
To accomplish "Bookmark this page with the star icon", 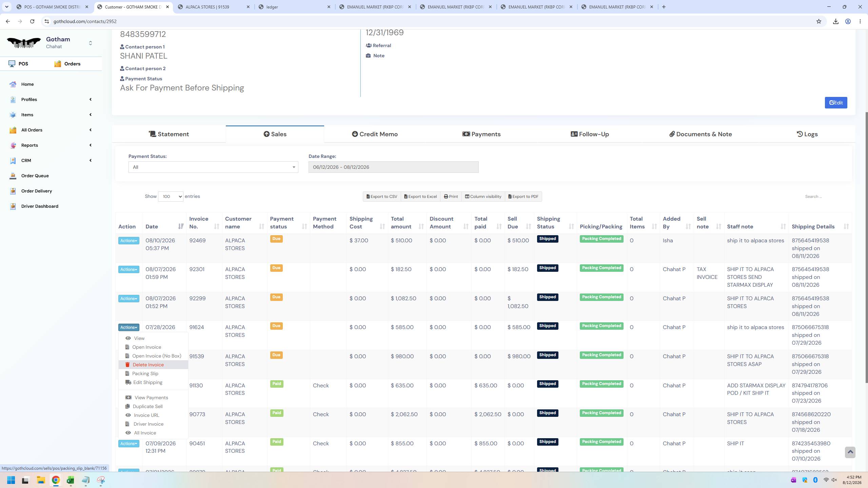I will 819,21.
